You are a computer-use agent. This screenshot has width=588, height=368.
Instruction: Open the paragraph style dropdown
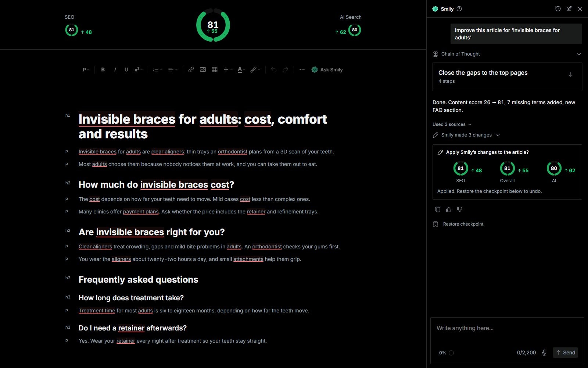tap(86, 70)
